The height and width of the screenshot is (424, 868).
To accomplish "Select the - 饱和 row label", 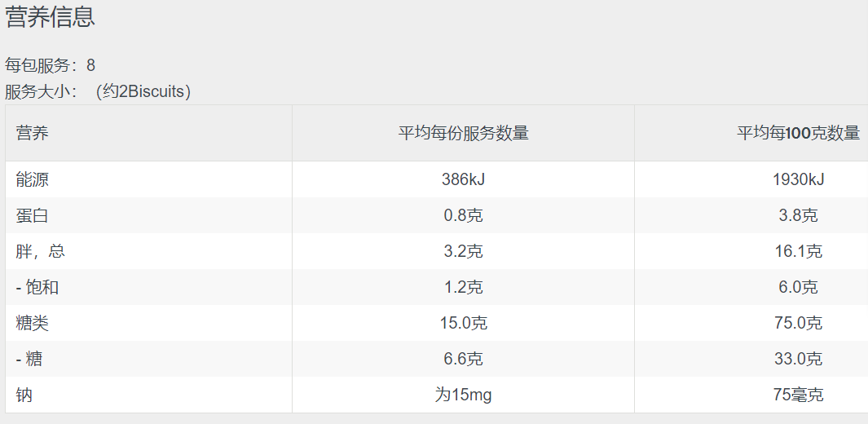I will [x=37, y=287].
